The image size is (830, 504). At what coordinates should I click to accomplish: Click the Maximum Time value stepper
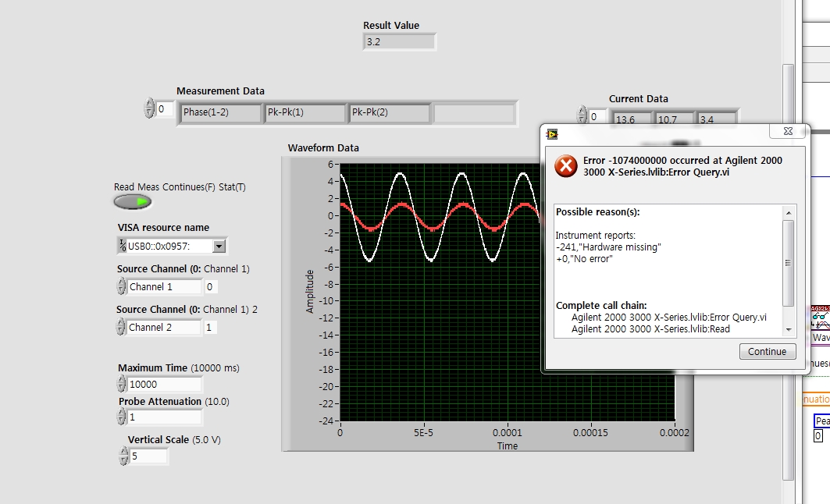(121, 384)
